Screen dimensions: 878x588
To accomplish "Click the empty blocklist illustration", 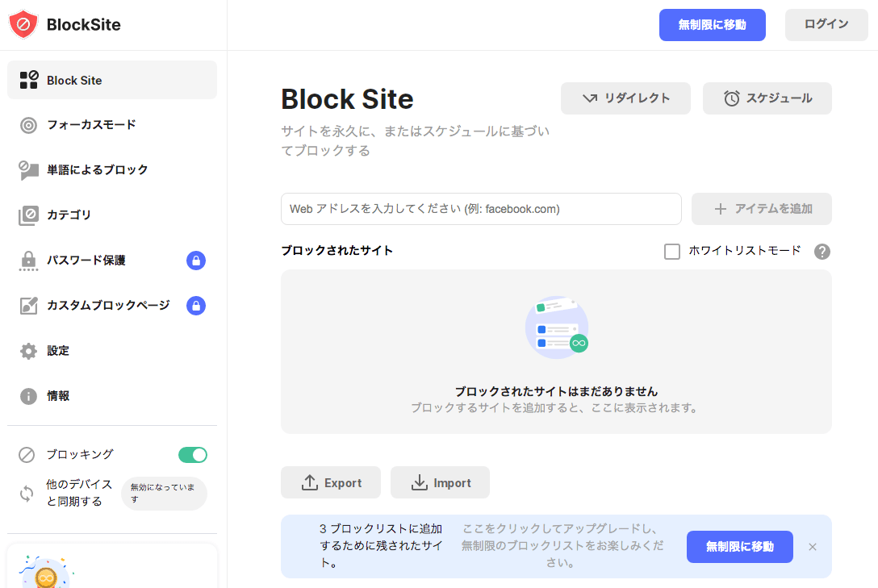I will pos(557,327).
